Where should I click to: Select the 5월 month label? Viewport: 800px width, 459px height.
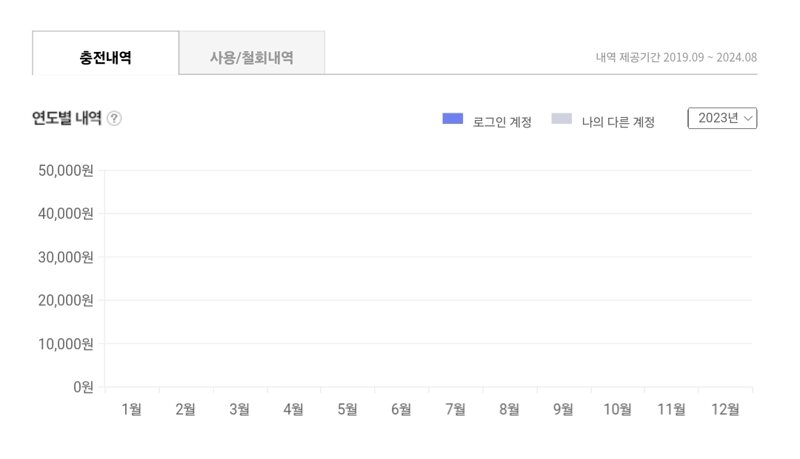347,409
